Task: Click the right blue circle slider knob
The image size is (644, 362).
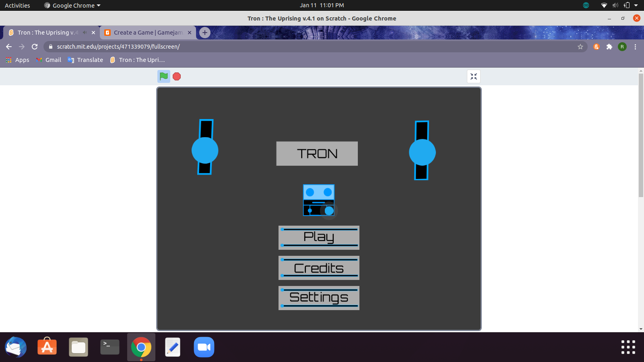Action: click(422, 152)
